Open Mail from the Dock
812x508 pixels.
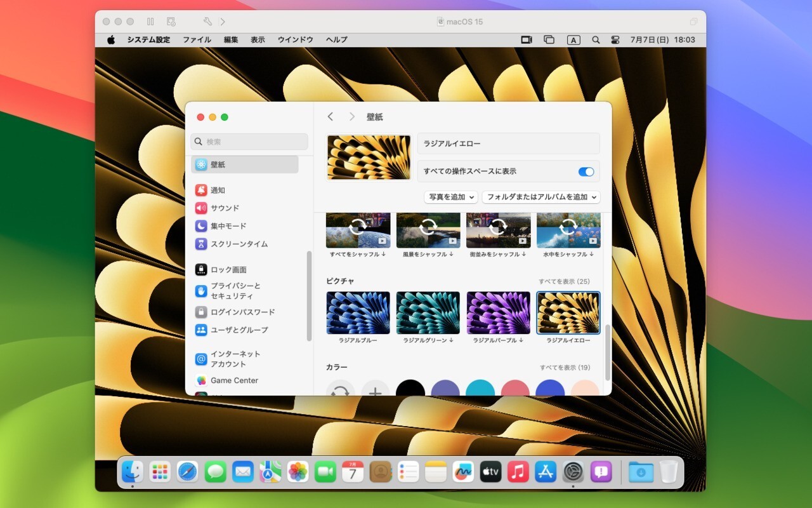pyautogui.click(x=243, y=471)
